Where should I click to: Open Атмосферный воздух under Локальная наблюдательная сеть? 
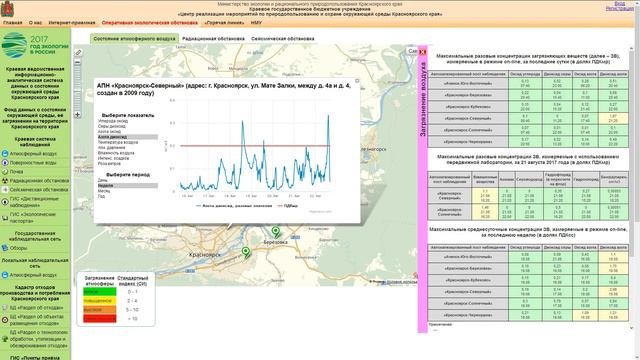click(33, 275)
